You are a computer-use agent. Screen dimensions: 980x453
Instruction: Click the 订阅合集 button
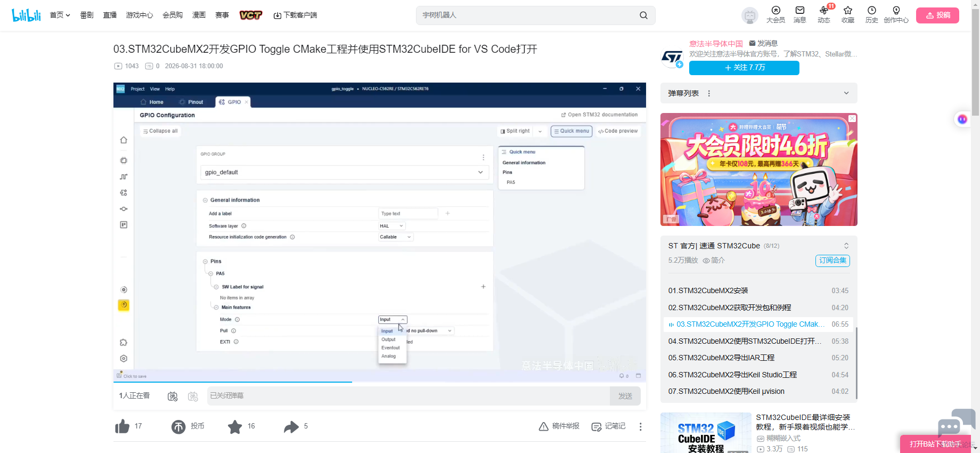(x=832, y=261)
